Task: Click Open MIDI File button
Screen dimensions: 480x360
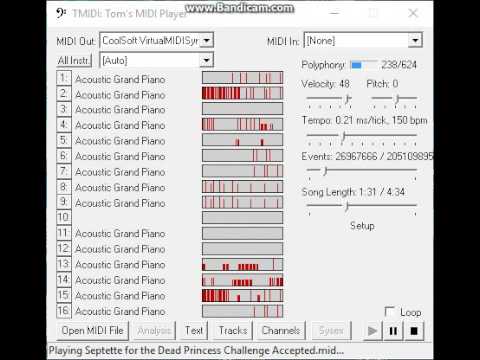Action: 93,331
